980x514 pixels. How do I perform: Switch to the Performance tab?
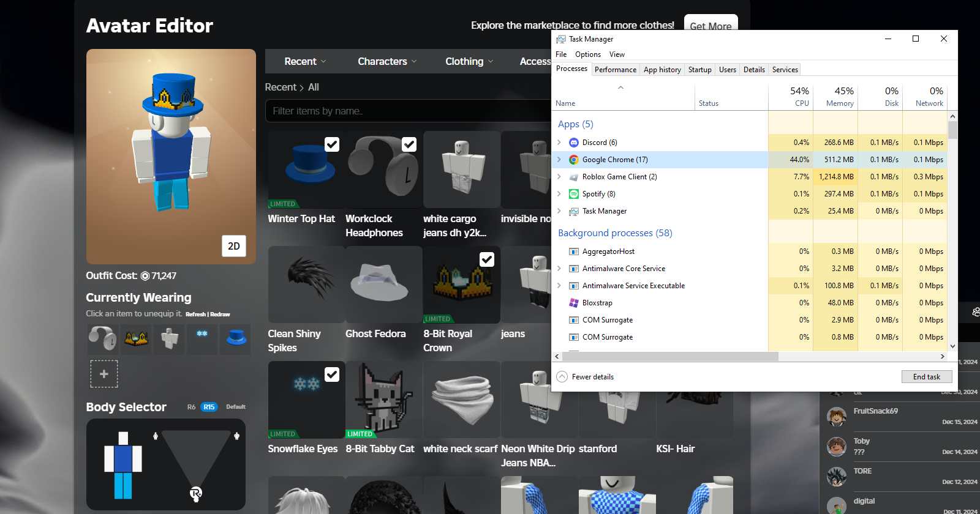click(x=616, y=70)
